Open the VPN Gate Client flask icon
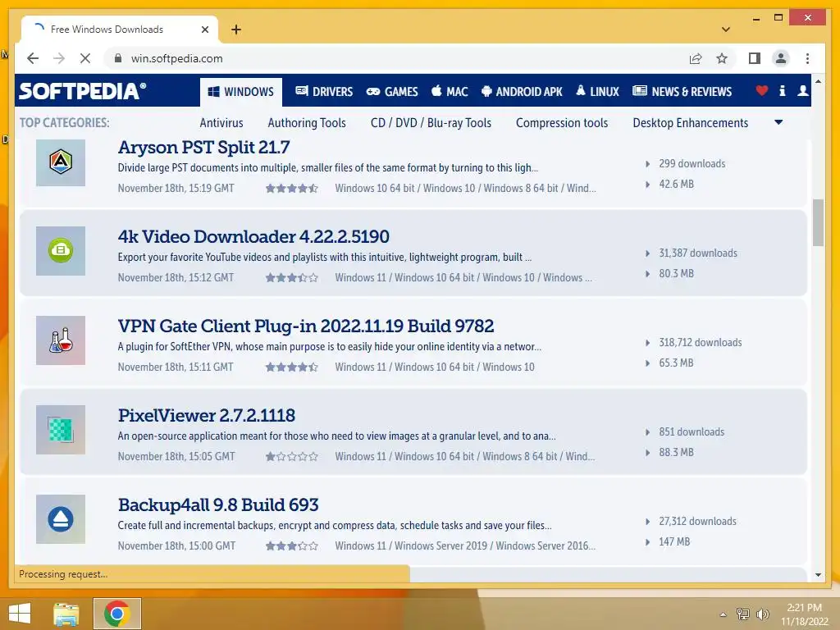 coord(61,340)
